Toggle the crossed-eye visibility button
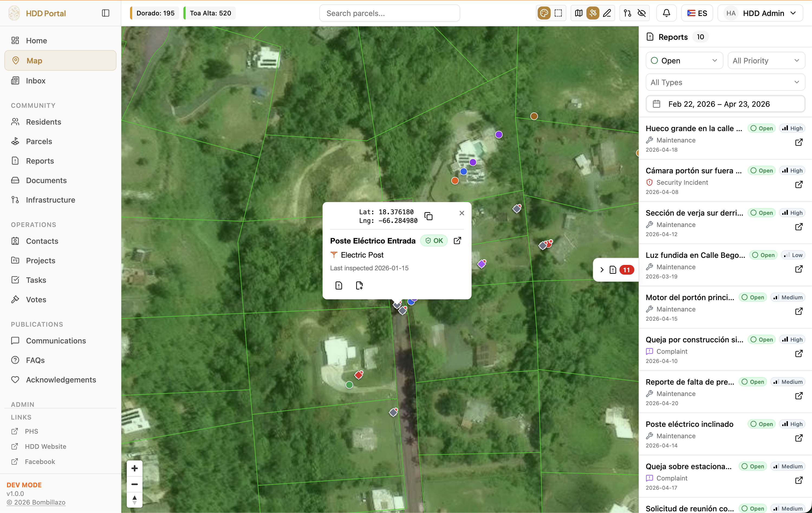 click(x=641, y=13)
